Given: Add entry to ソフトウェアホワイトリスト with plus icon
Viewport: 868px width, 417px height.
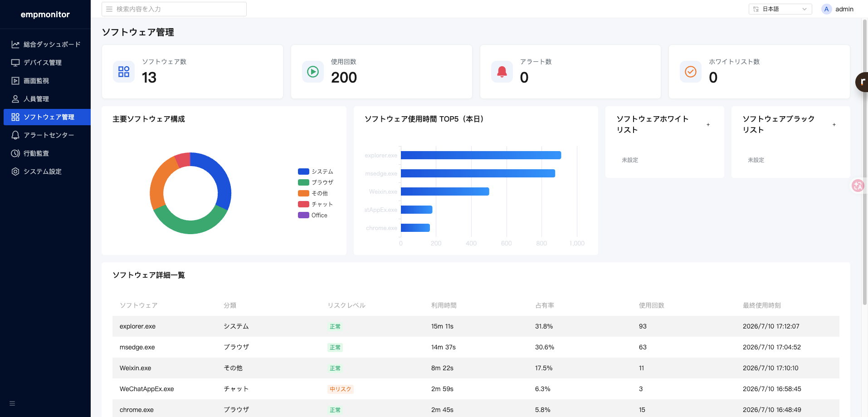Looking at the screenshot, I should pyautogui.click(x=708, y=124).
